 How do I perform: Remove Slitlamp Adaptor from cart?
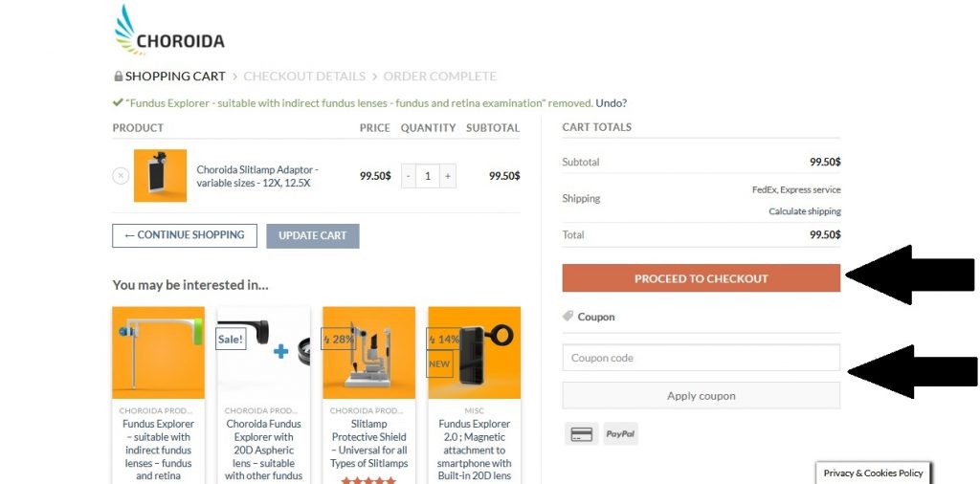coord(121,176)
